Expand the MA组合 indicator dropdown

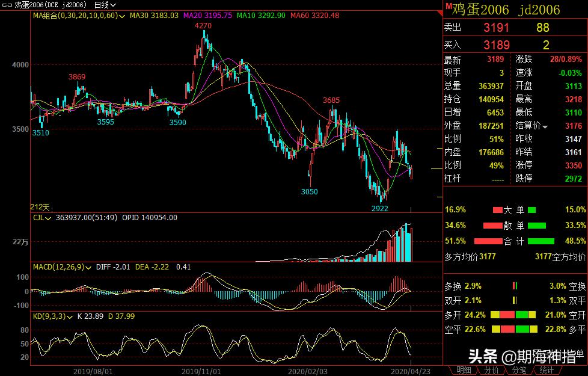(x=121, y=16)
